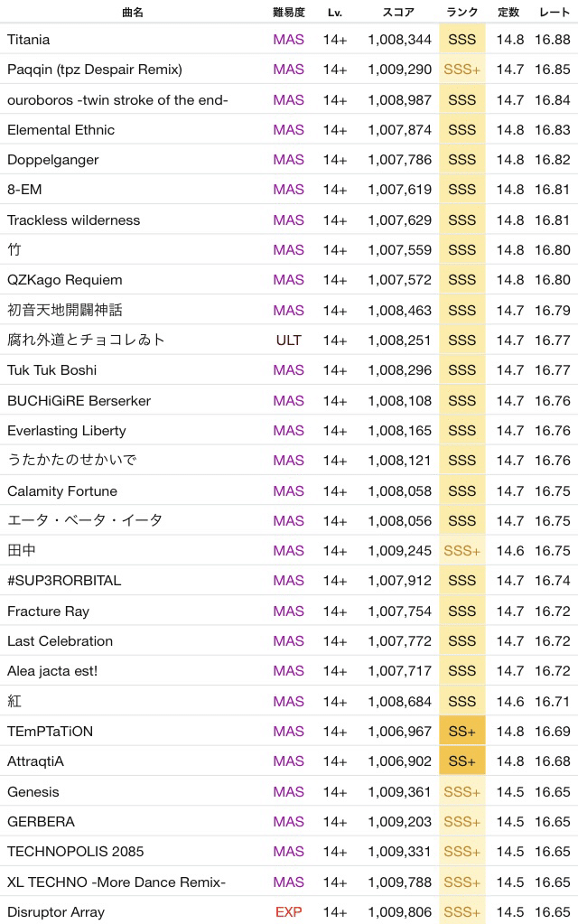Sort by the 定数 column header
Viewport: 578px width, 924px height.
508,13
